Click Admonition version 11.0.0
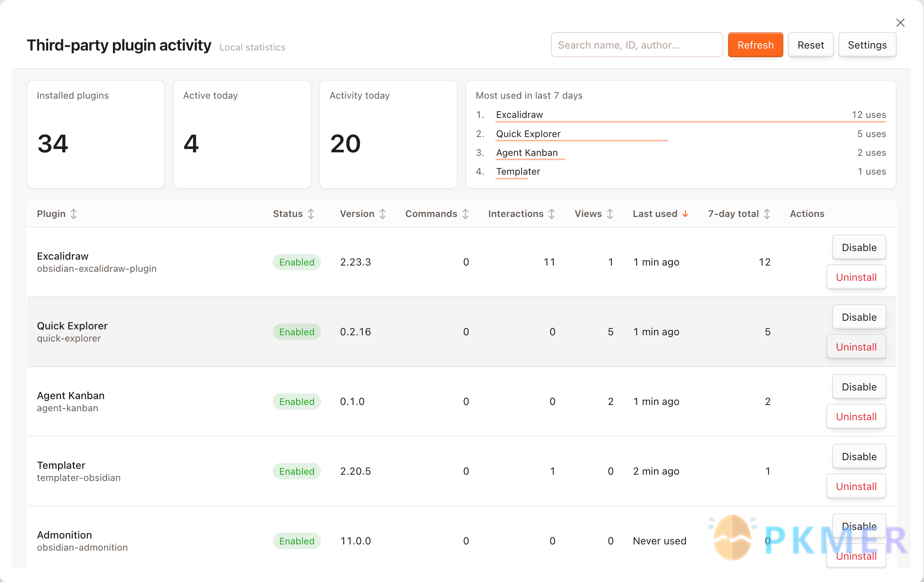Image resolution: width=924 pixels, height=582 pixels. pyautogui.click(x=355, y=541)
